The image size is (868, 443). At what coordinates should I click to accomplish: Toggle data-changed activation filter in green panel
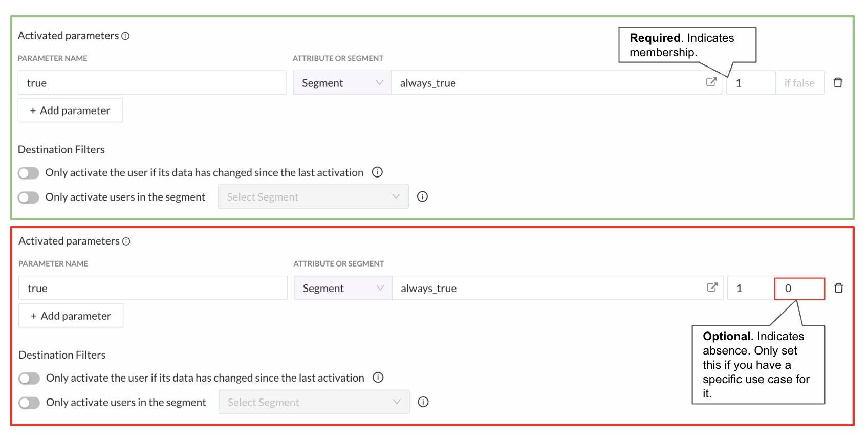click(29, 173)
